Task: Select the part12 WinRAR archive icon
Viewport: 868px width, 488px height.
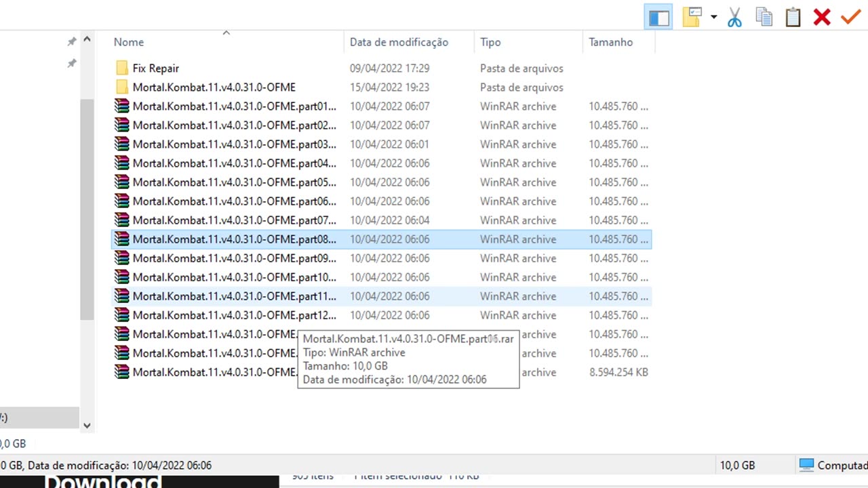Action: point(122,314)
